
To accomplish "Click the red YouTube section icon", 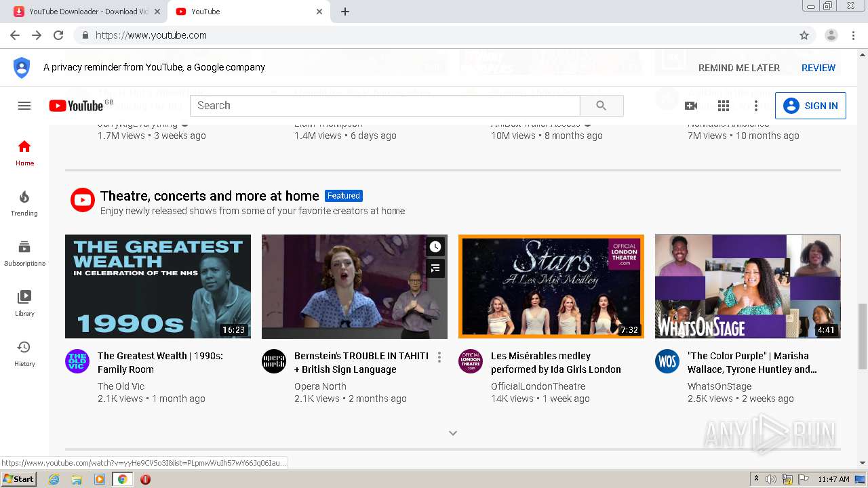I will [x=83, y=200].
